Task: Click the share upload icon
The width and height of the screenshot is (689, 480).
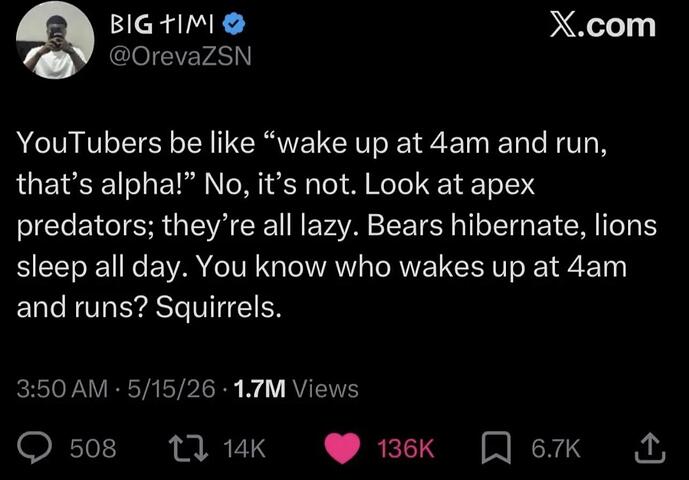Action: pos(650,448)
